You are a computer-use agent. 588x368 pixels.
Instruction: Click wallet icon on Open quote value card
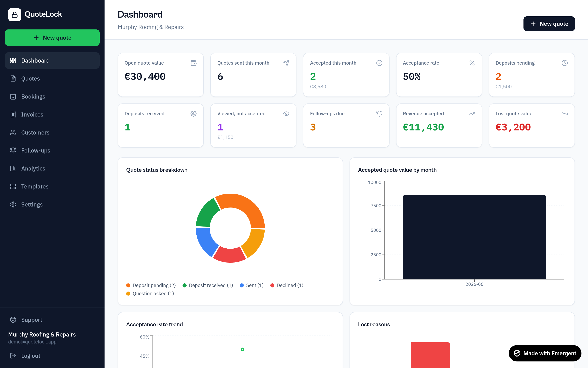(x=194, y=63)
